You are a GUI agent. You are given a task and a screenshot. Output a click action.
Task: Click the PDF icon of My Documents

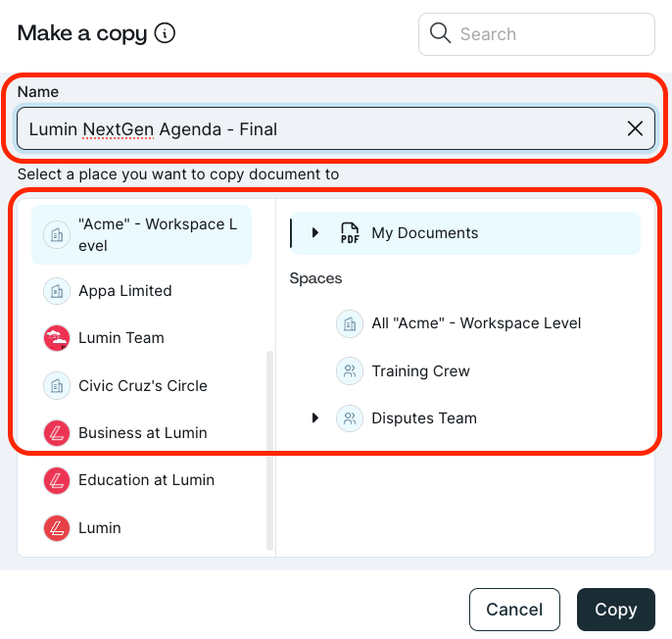click(350, 233)
